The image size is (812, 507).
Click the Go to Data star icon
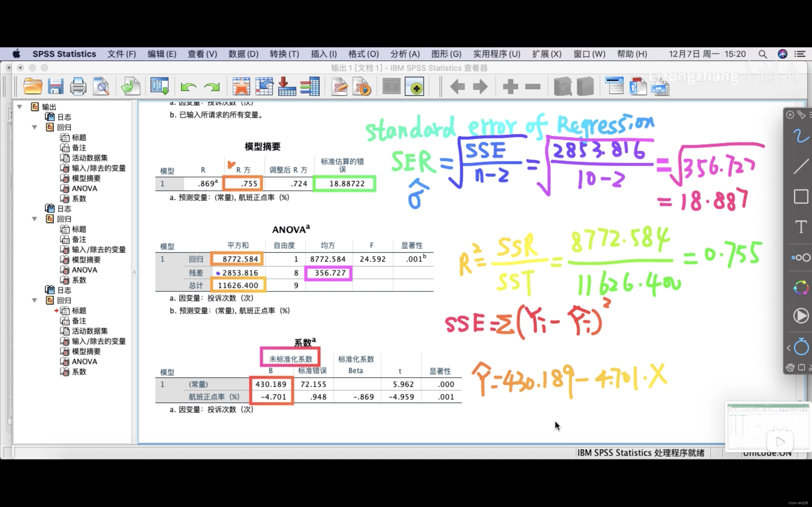click(241, 86)
